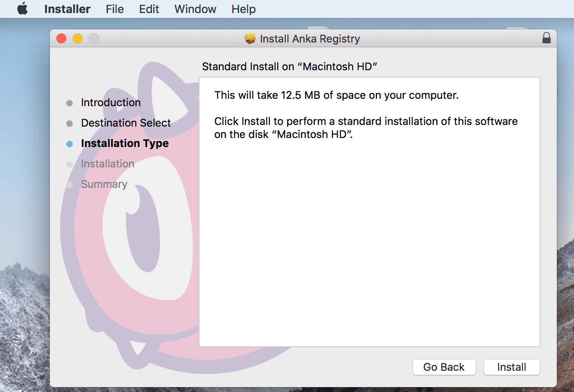Click the text stating 12.5 MB of space
Image resolution: width=574 pixels, height=392 pixels.
coord(336,95)
